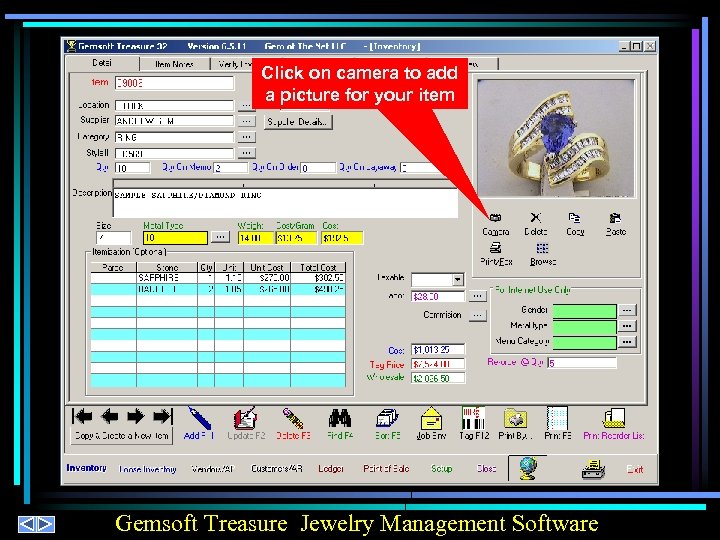Click the Print By folder icon
This screenshot has width=720, height=540.
515,418
